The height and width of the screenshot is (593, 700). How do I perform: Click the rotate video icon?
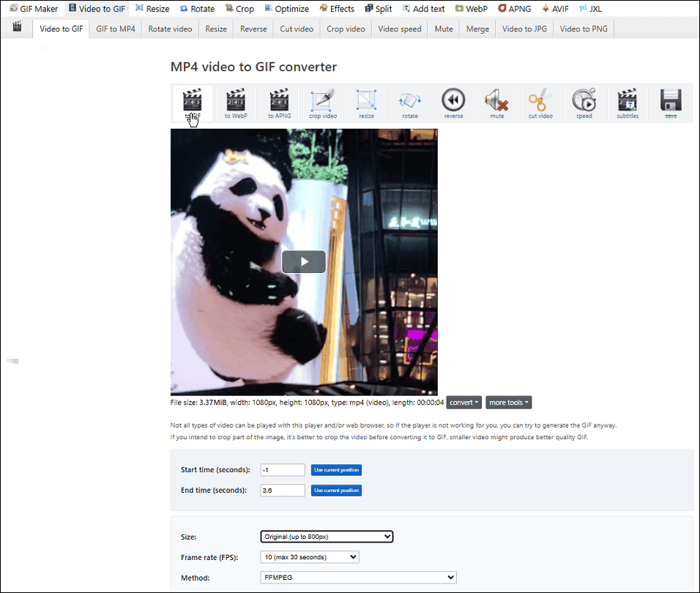[410, 103]
